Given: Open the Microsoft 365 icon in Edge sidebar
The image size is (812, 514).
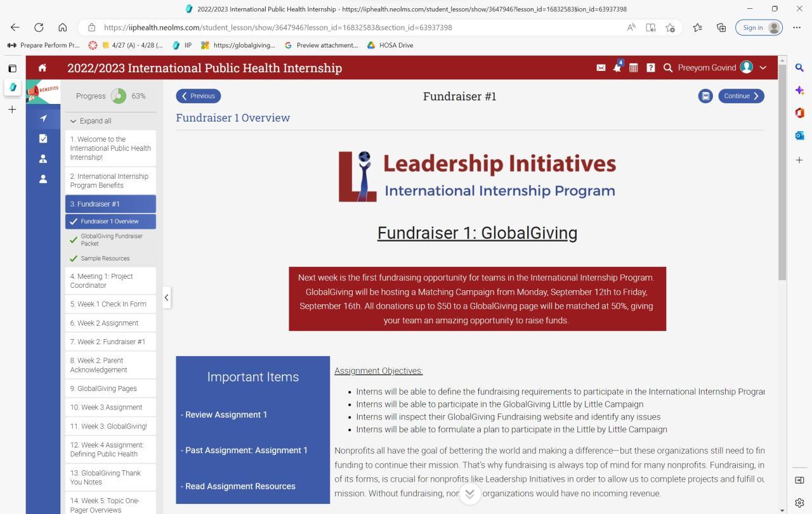Looking at the screenshot, I should 799,113.
